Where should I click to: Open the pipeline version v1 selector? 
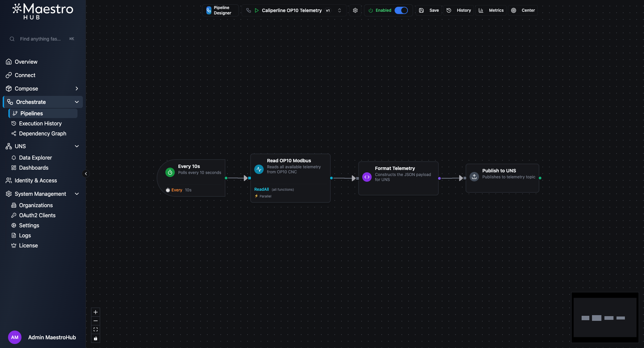point(328,10)
